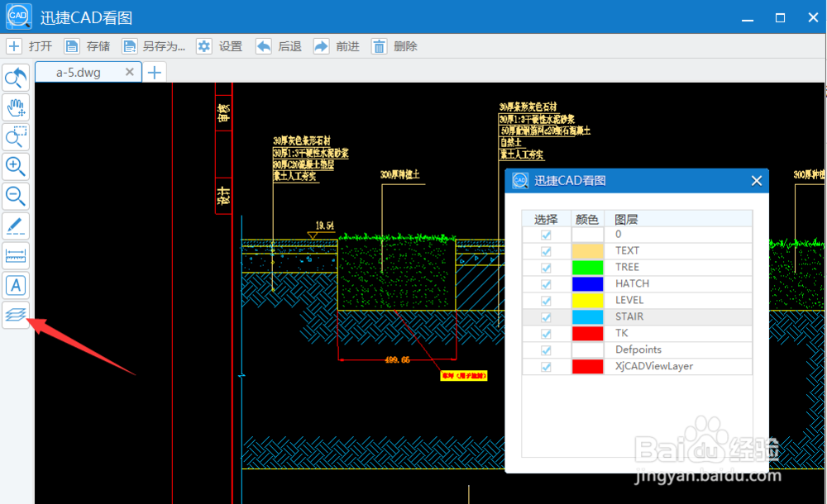Click the 499.65 dimension in drawing
Viewport: 827px width, 504px height.
tap(397, 360)
